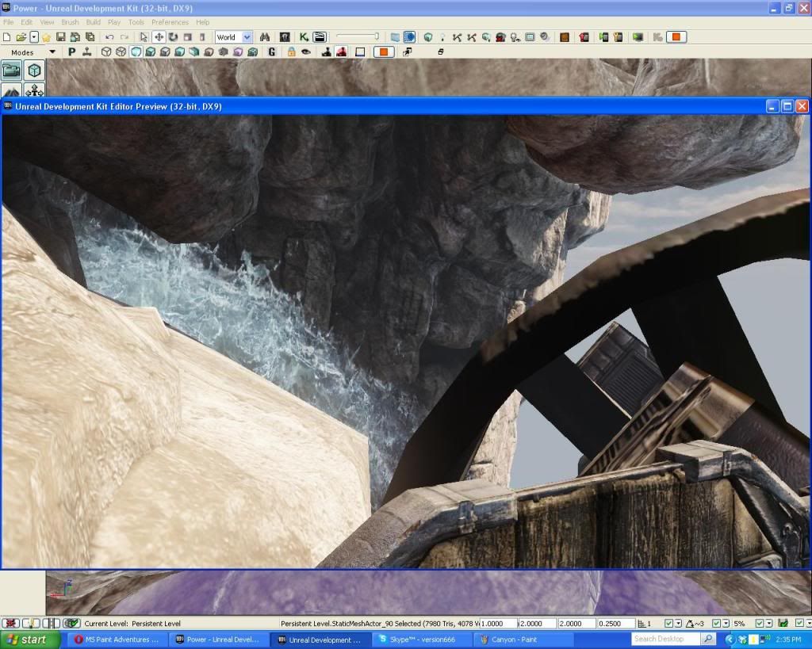This screenshot has width=812, height=649.
Task: Click the bold P icon in Modes bar
Action: [x=71, y=52]
